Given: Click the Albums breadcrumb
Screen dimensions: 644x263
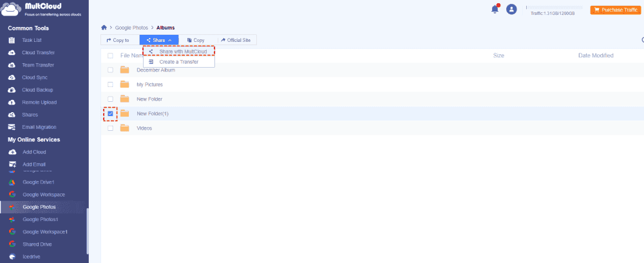Looking at the screenshot, I should click(x=166, y=28).
